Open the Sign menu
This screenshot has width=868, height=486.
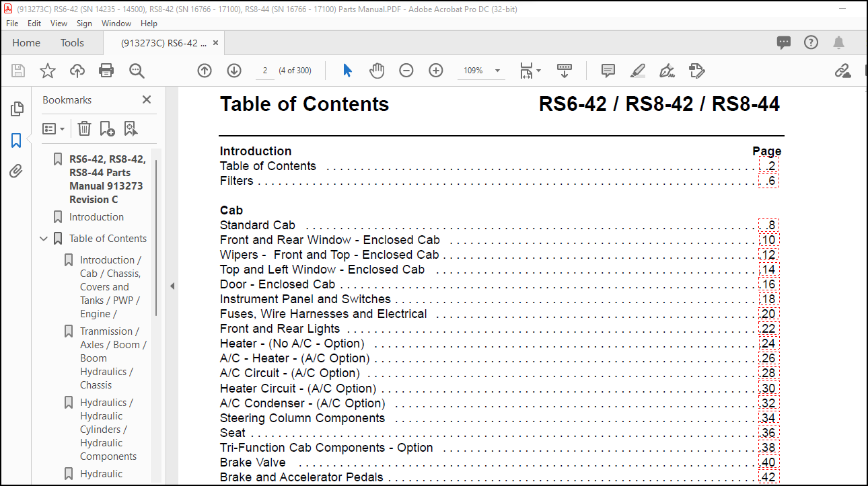tap(84, 23)
